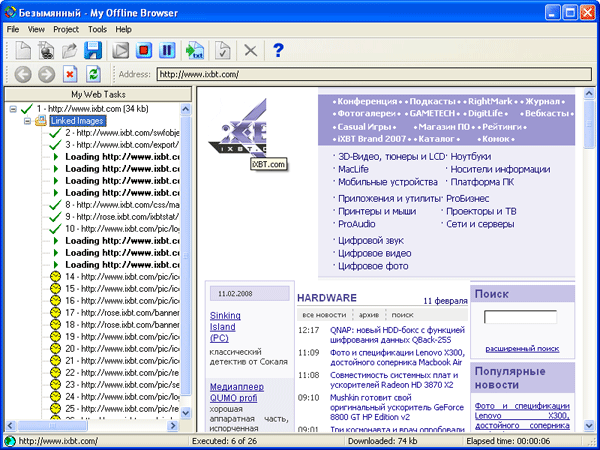Image resolution: width=600 pixels, height=450 pixels.
Task: Click the checkmark document toolbar icon
Action: [x=223, y=50]
